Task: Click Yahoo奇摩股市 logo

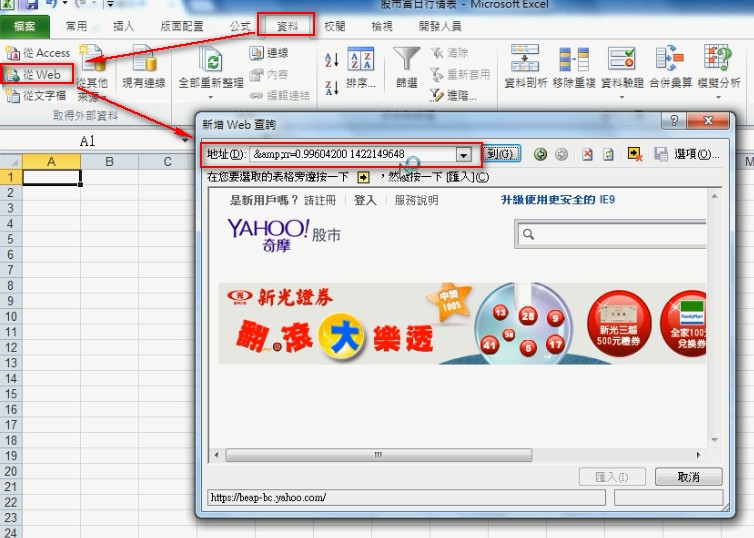Action: 284,235
